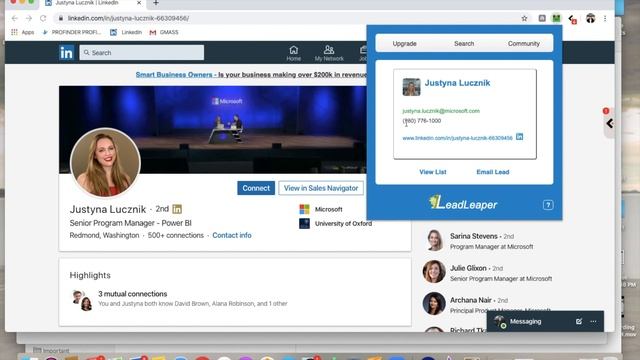
Task: Click the browser back arrow
Action: click(x=15, y=18)
